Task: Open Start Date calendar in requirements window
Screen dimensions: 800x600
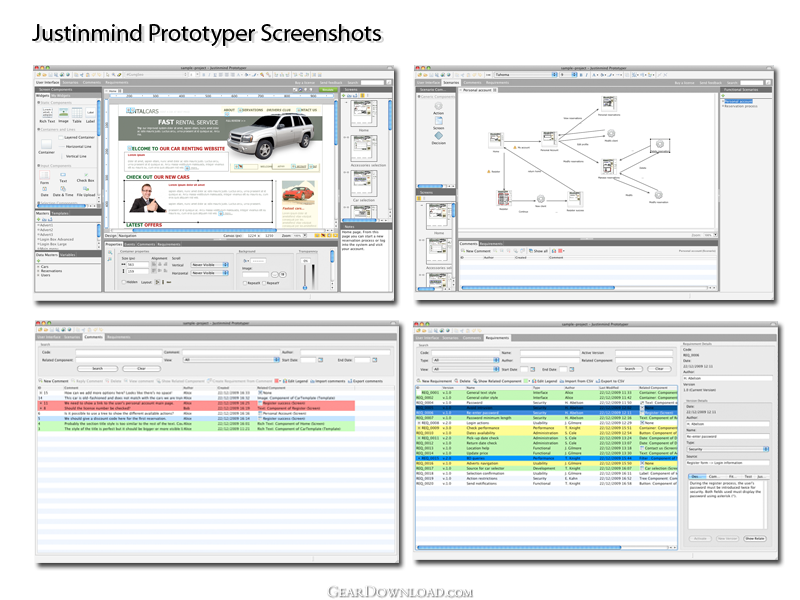Action: pyautogui.click(x=533, y=369)
